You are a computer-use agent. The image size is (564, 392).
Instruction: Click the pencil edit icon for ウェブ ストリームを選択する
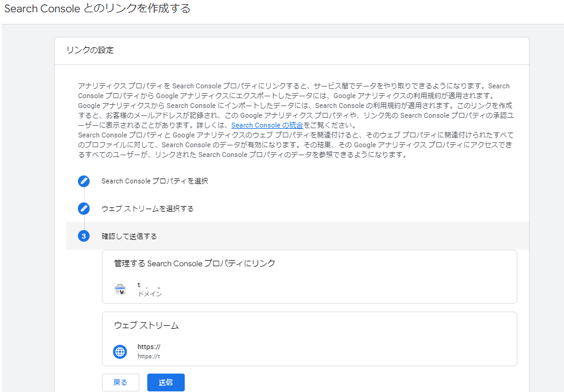tap(84, 208)
